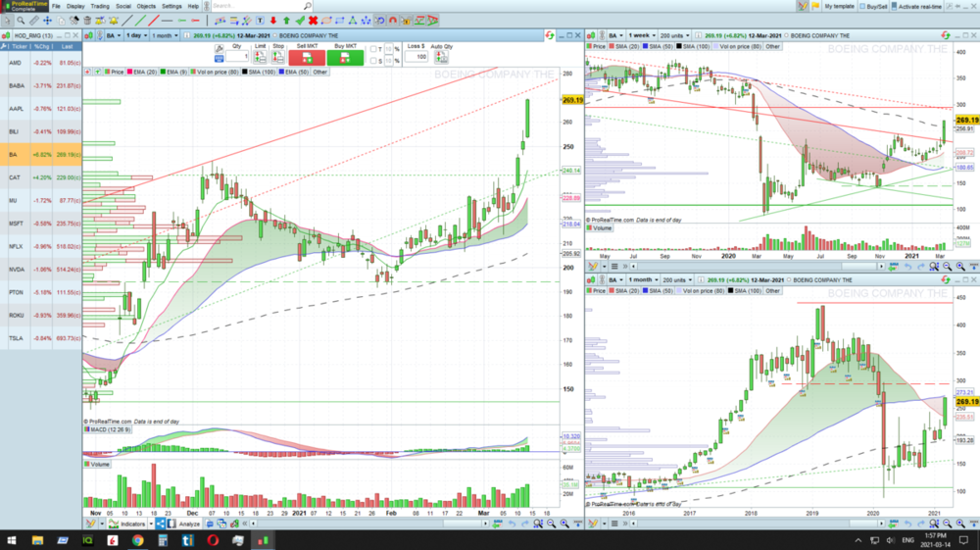Insert a text label with T tool

click(260, 21)
